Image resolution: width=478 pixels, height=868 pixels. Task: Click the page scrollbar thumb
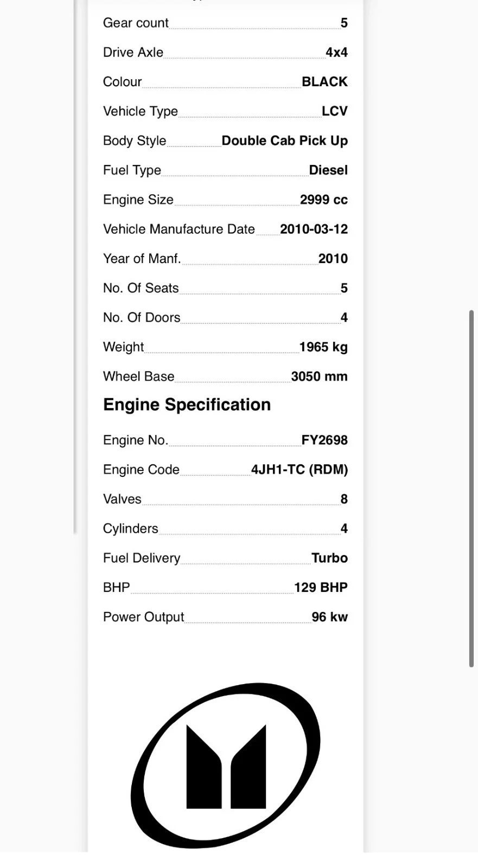471,489
